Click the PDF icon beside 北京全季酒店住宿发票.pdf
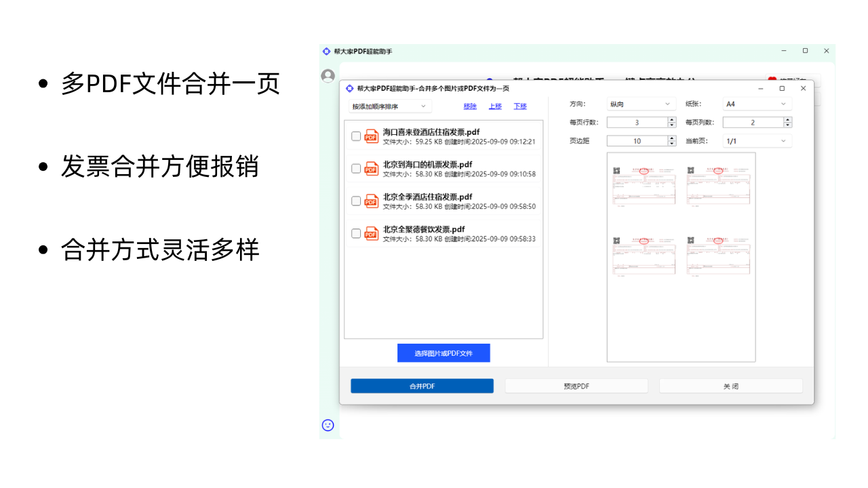868x488 pixels. (370, 201)
